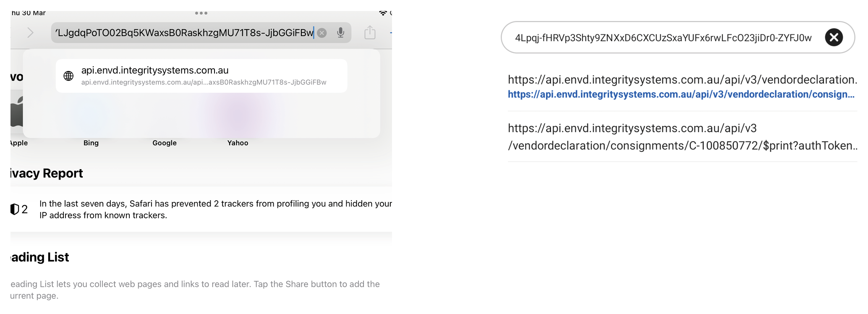Image resolution: width=868 pixels, height=314 pixels.
Task: Tap the Privacy Report shield icon
Action: pyautogui.click(x=15, y=209)
